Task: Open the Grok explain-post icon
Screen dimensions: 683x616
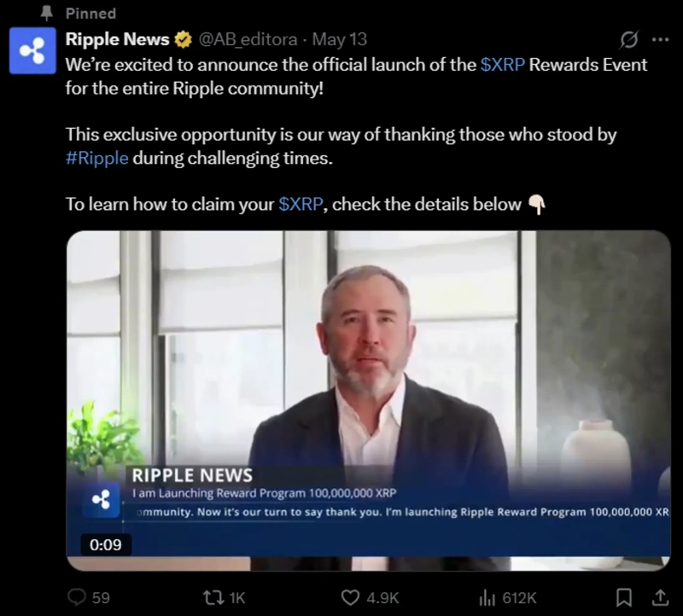Action: pyautogui.click(x=629, y=39)
